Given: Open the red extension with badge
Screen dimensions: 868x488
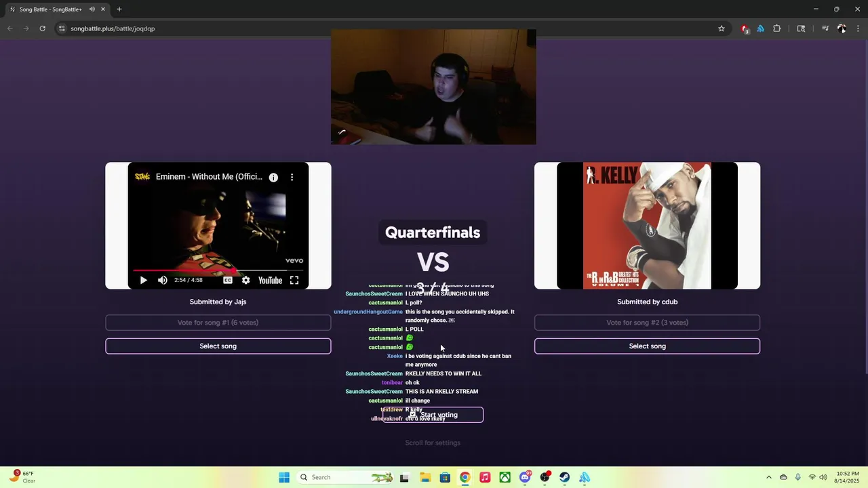Looking at the screenshot, I should [x=745, y=28].
